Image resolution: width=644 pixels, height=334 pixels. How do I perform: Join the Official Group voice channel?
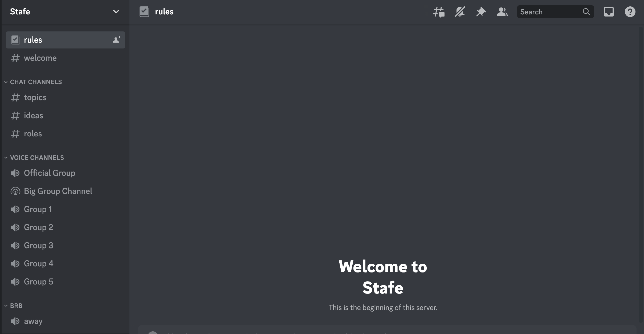click(x=50, y=173)
